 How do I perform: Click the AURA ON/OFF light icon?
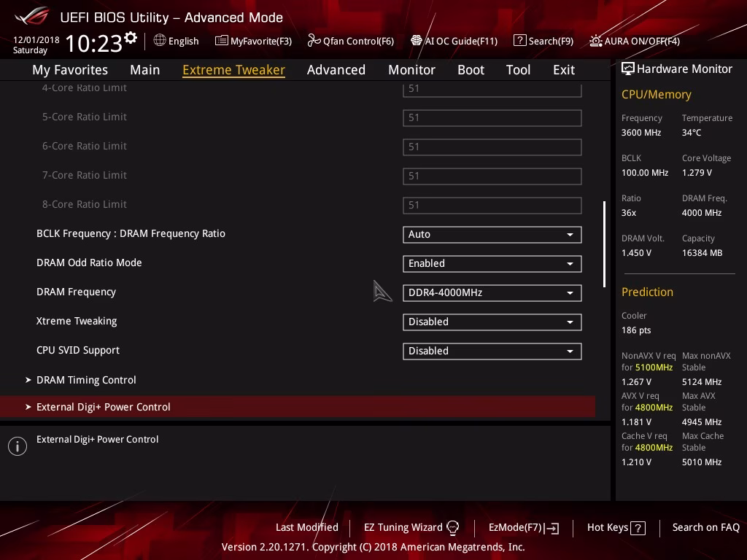click(x=595, y=41)
